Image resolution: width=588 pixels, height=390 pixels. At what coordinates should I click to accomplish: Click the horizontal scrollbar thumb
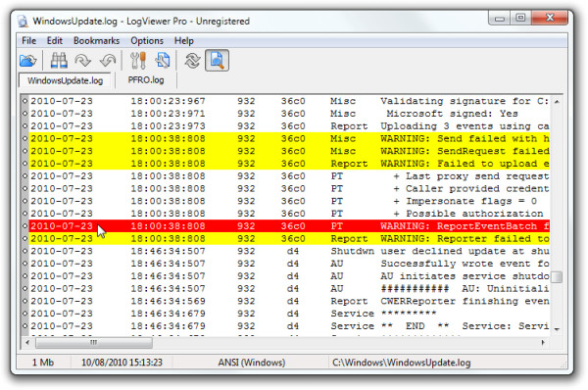coord(94,342)
